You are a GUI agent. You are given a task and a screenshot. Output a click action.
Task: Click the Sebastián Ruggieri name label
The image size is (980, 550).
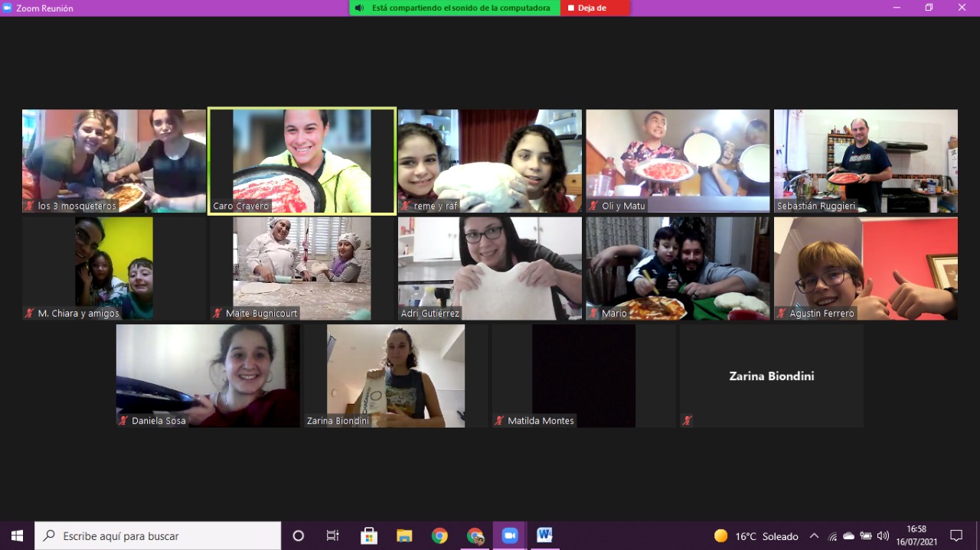point(815,207)
